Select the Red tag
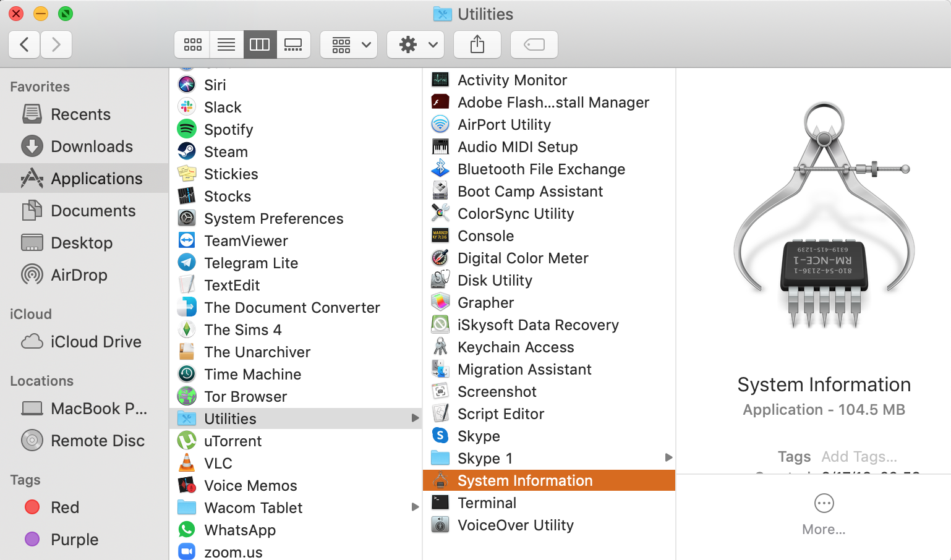The width and height of the screenshot is (951, 560). tap(84, 507)
